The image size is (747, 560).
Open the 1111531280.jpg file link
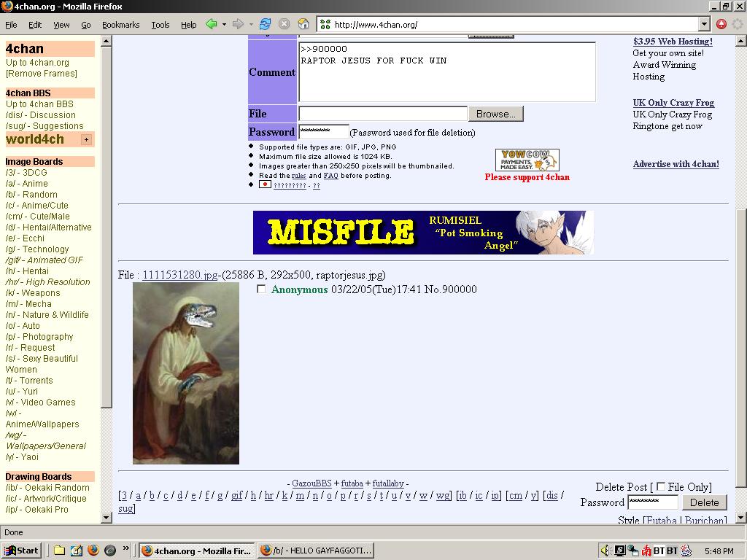coord(179,275)
